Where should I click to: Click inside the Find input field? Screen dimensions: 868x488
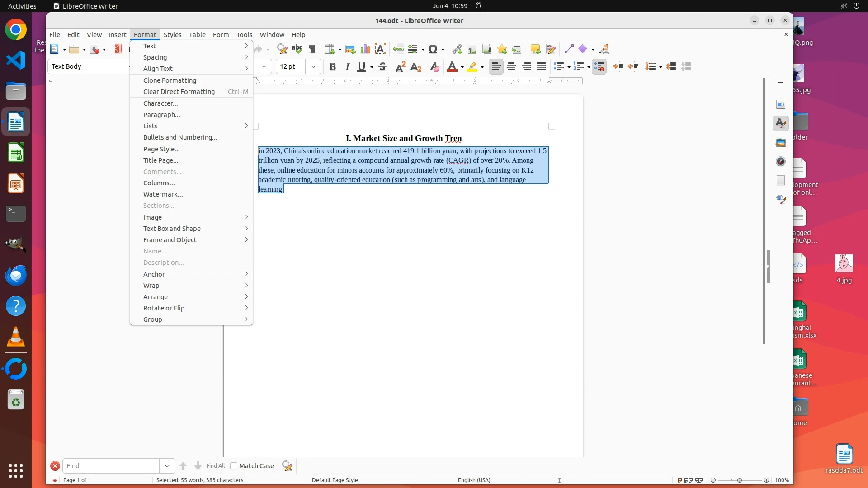pyautogui.click(x=111, y=466)
